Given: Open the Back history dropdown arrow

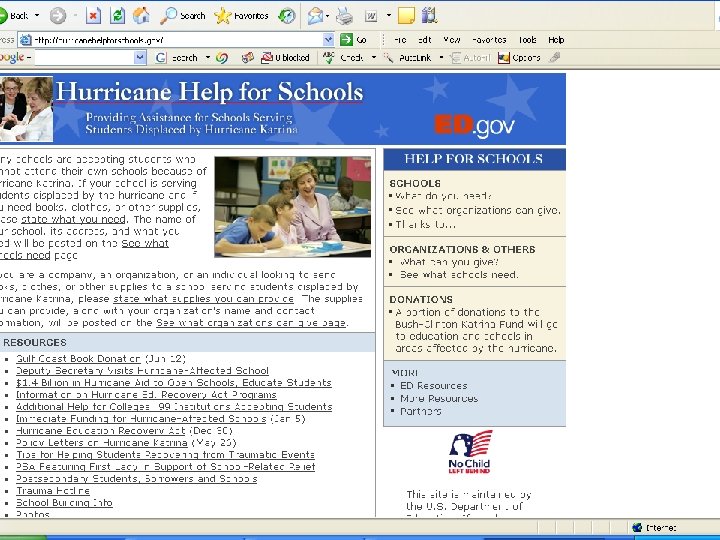Looking at the screenshot, I should tap(37, 16).
